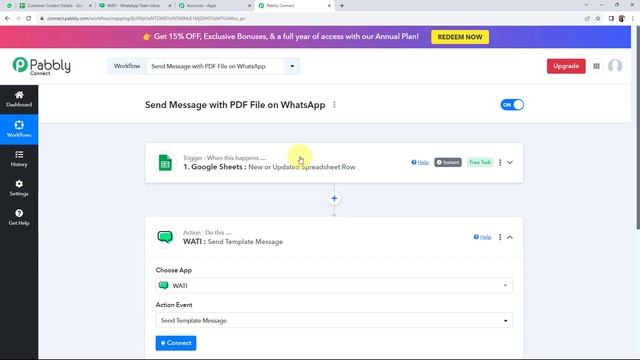The height and width of the screenshot is (360, 640).
Task: Click the browser address bar
Action: (310, 18)
